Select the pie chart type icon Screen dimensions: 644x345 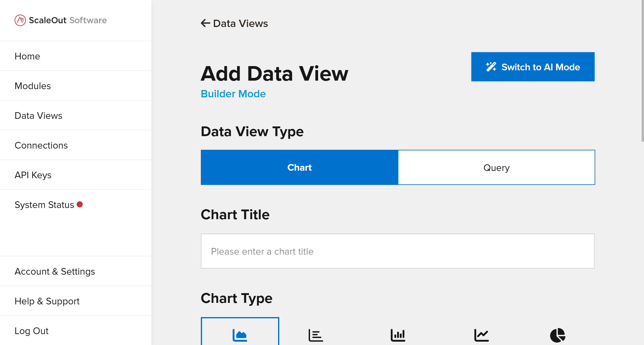pos(558,335)
